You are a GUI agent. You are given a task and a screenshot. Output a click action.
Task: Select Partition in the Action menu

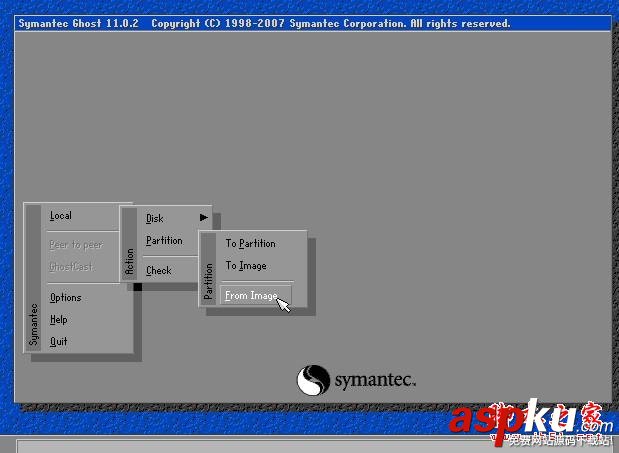coord(164,240)
